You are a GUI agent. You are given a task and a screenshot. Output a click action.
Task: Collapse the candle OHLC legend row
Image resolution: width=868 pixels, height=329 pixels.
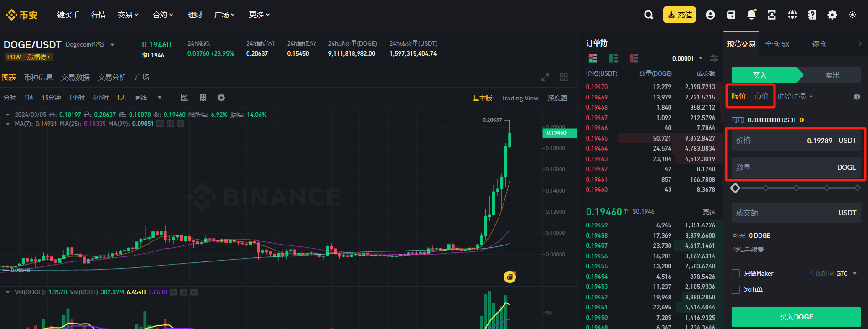click(x=8, y=115)
